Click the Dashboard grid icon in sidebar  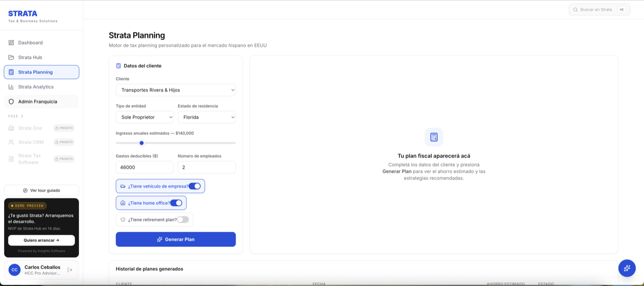pyautogui.click(x=11, y=43)
